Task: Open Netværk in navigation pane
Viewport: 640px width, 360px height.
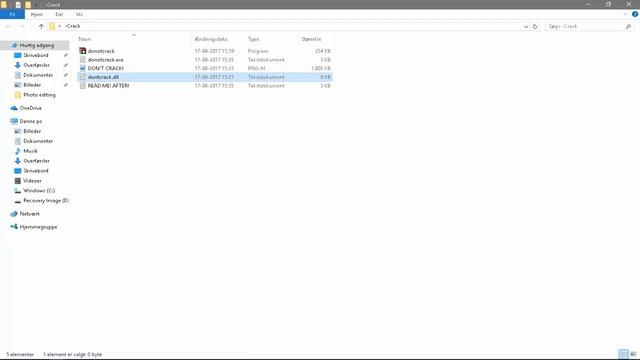Action: click(29, 214)
